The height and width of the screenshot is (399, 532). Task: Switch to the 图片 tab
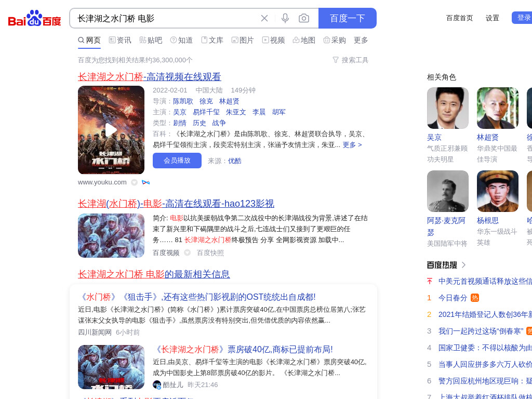243,41
